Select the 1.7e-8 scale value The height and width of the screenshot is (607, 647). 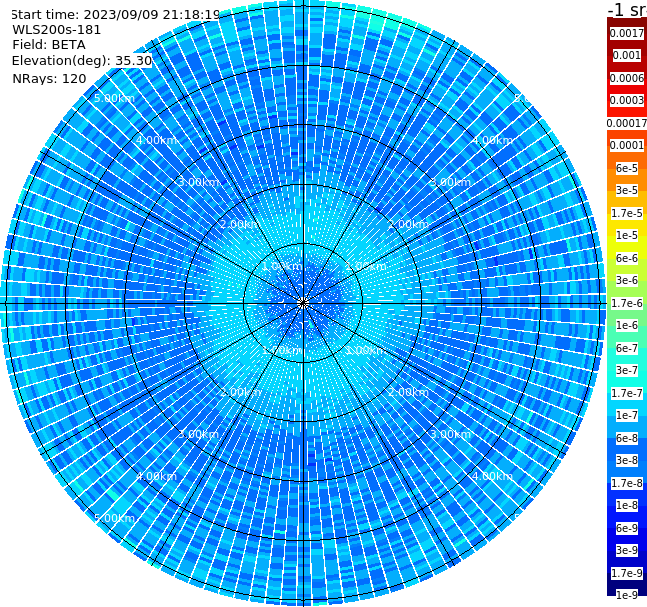(x=627, y=483)
